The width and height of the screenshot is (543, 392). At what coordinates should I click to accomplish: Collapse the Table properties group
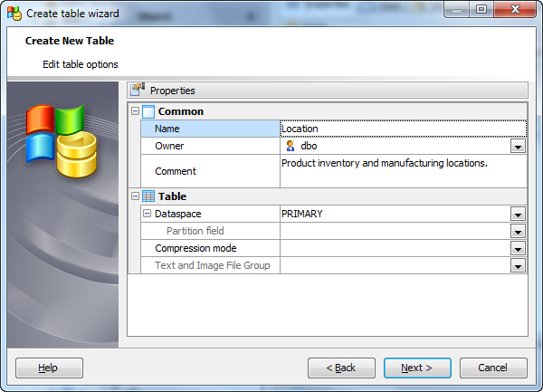tap(136, 196)
